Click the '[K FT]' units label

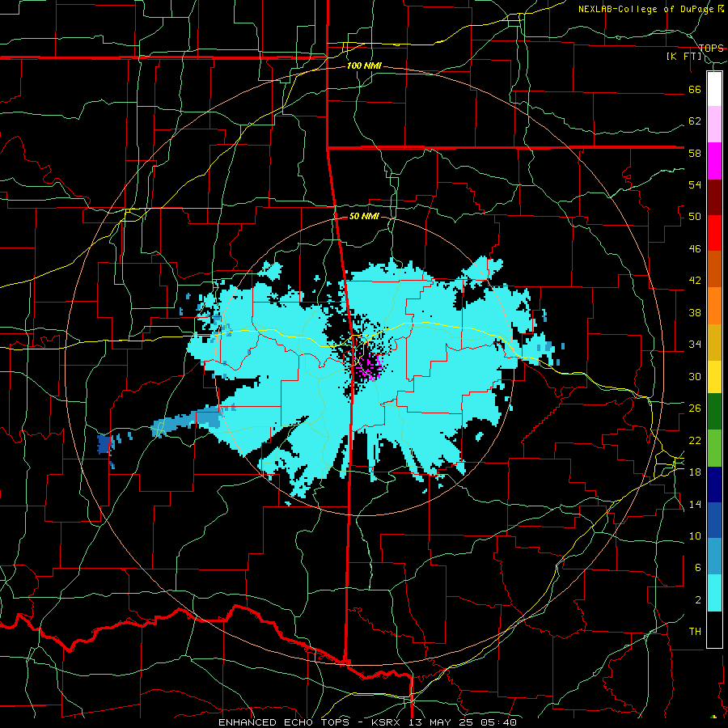click(684, 57)
